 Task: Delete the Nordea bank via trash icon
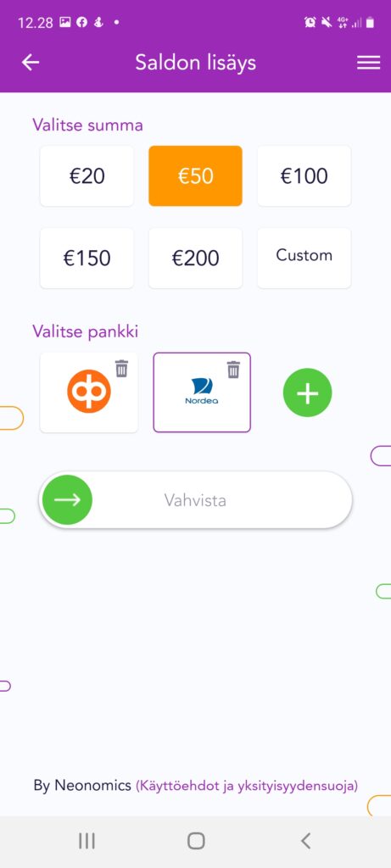click(234, 370)
